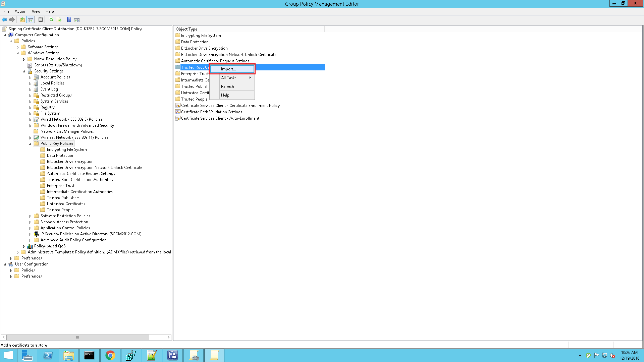
Task: Click the Show/Hide Action Pane icon
Action: [77, 20]
